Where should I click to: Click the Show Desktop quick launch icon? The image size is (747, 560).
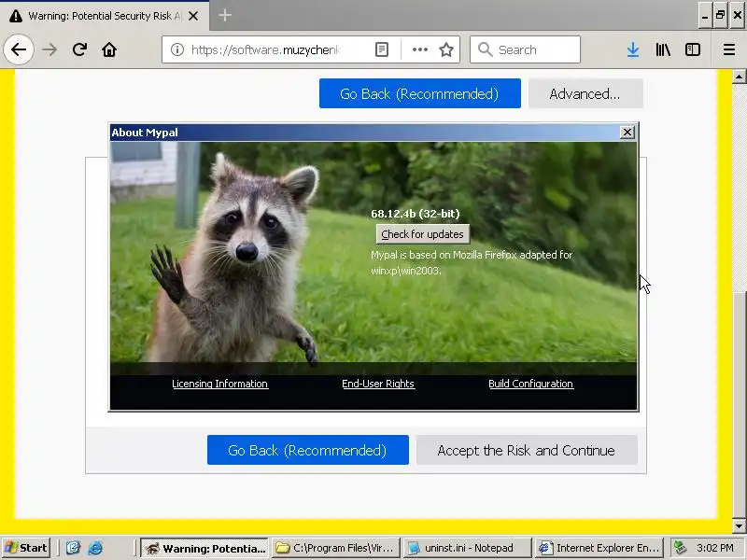click(73, 548)
